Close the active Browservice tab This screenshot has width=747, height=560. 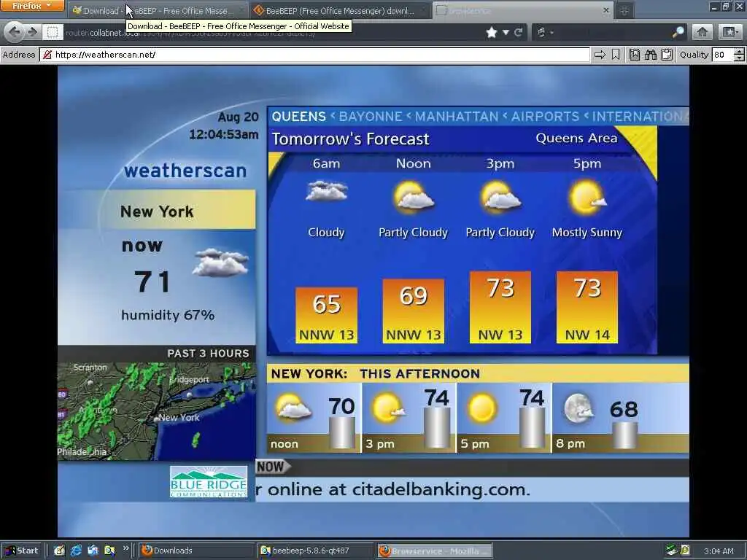point(606,10)
